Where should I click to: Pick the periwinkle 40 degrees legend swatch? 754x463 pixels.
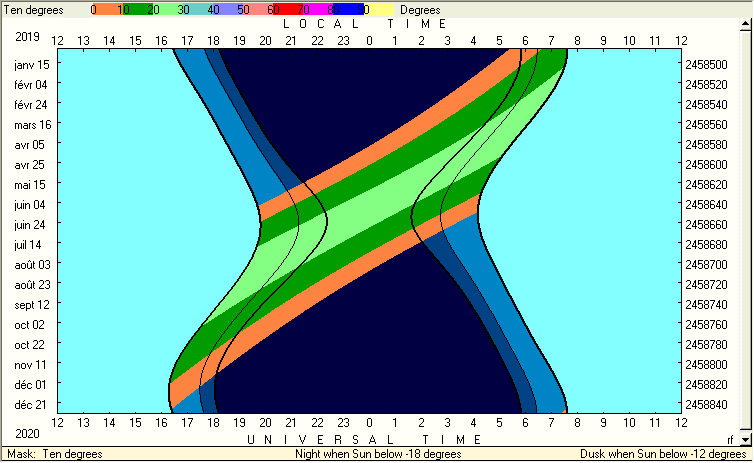[x=228, y=10]
